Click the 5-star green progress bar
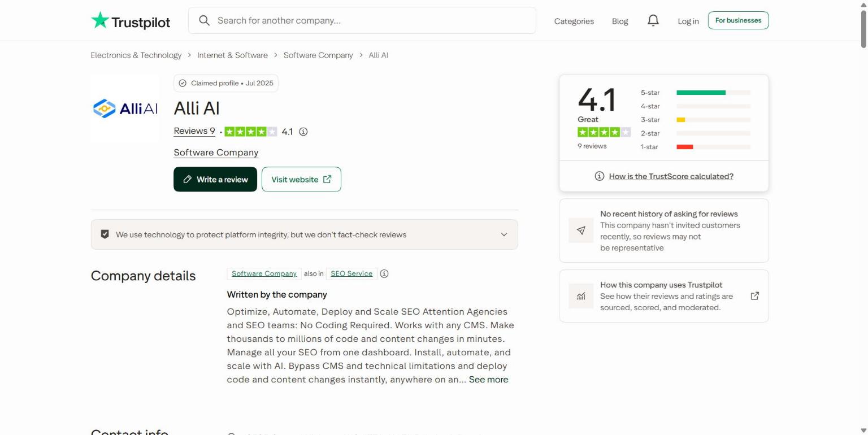The image size is (868, 435). 701,93
